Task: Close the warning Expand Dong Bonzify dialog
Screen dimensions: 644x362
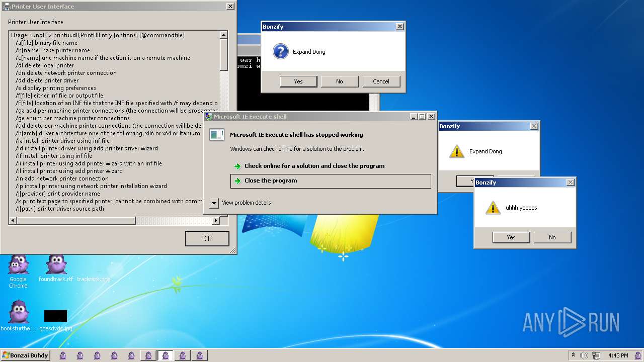Action: pos(534,126)
